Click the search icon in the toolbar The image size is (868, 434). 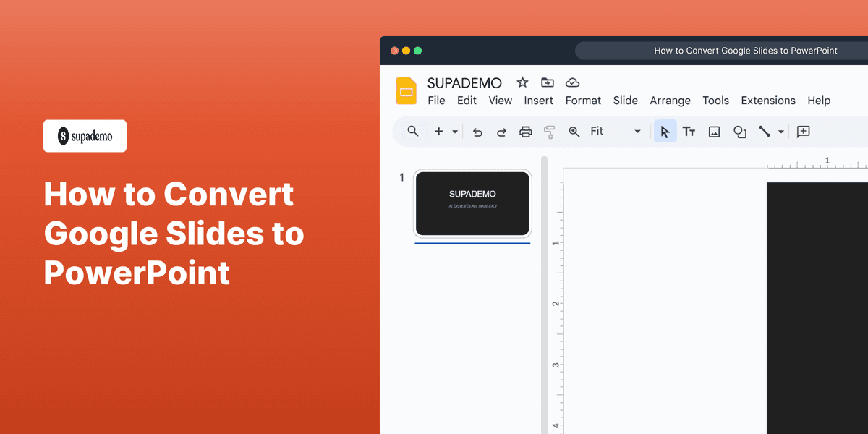pyautogui.click(x=412, y=132)
